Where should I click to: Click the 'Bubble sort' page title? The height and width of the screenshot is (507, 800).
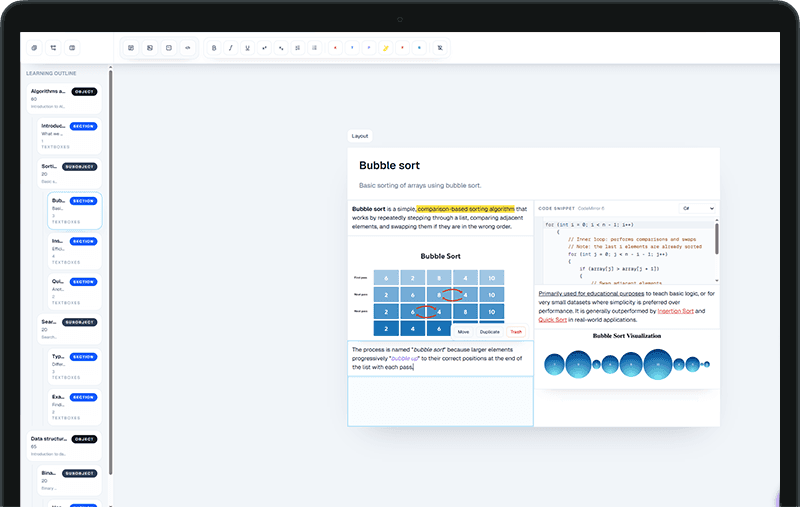coord(389,165)
